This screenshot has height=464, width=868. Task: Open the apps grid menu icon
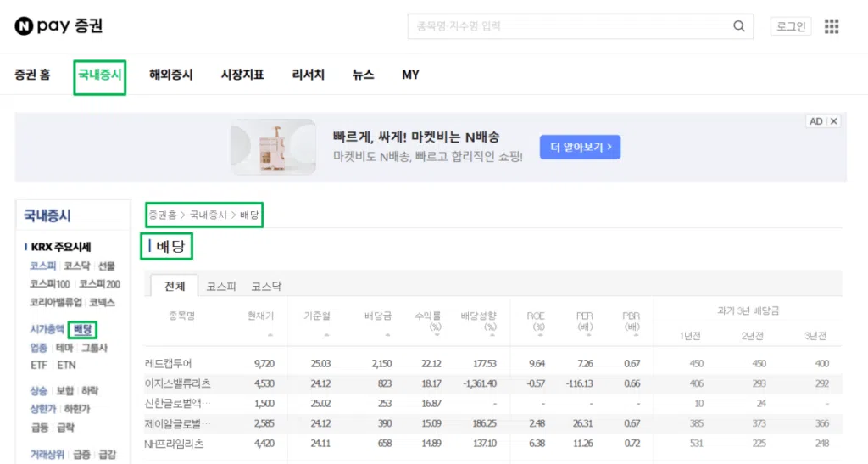[x=832, y=26]
